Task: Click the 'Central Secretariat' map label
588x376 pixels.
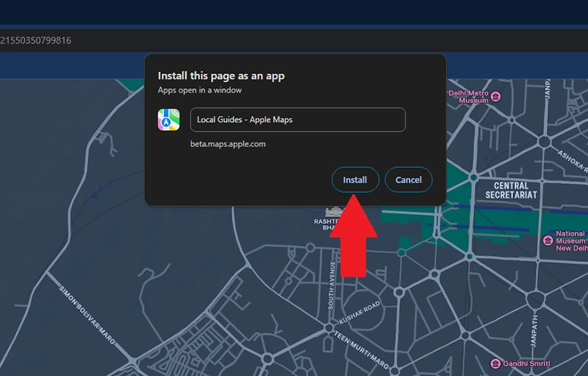Action: coord(511,191)
